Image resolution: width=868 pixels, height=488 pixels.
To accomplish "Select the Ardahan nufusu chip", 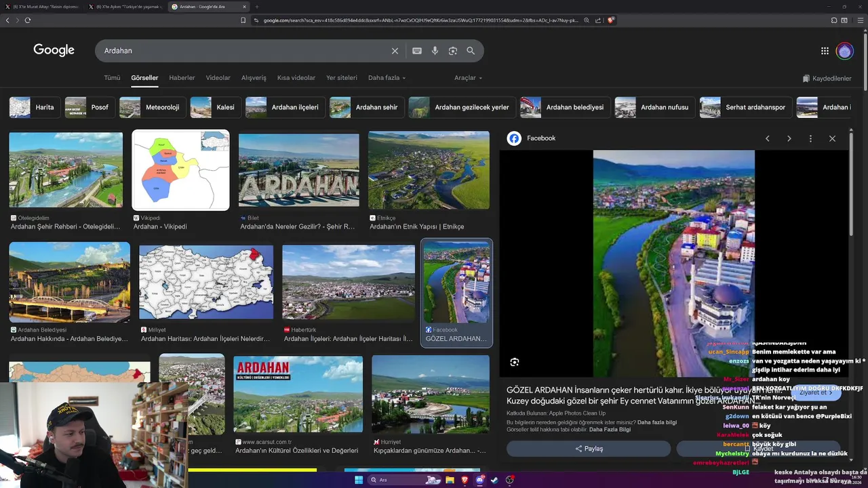I will (x=654, y=107).
